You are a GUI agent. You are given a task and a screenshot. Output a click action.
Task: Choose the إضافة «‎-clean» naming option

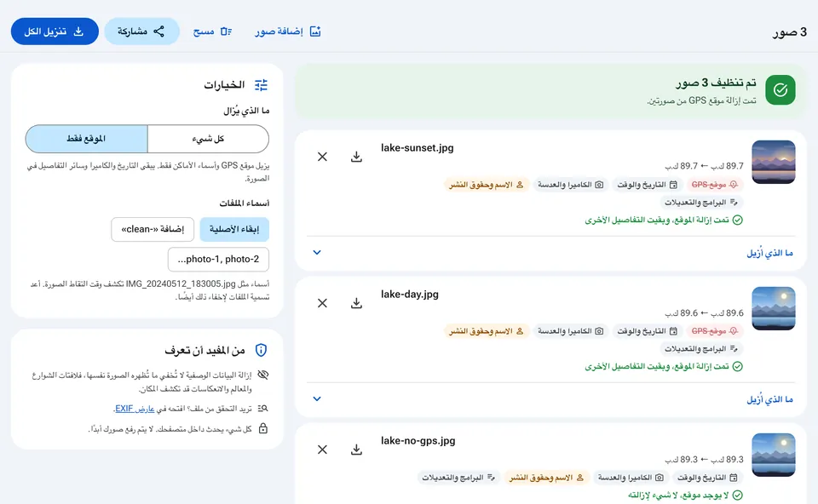153,229
